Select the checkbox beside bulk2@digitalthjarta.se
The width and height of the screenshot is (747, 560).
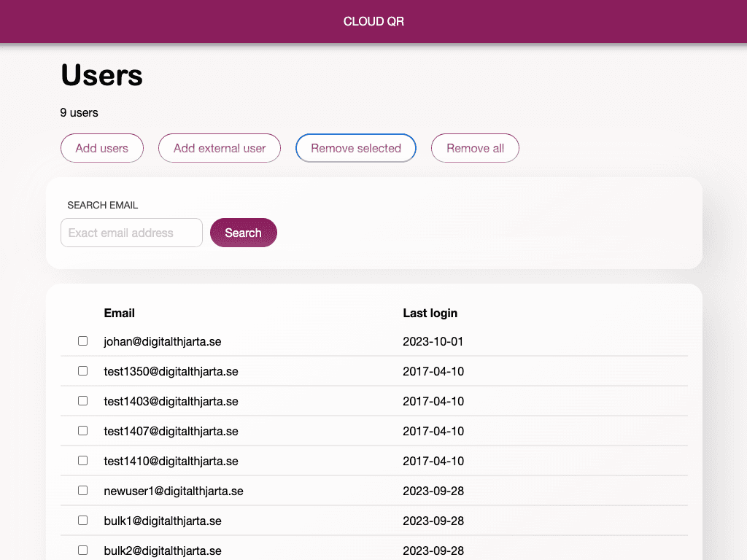[82, 550]
